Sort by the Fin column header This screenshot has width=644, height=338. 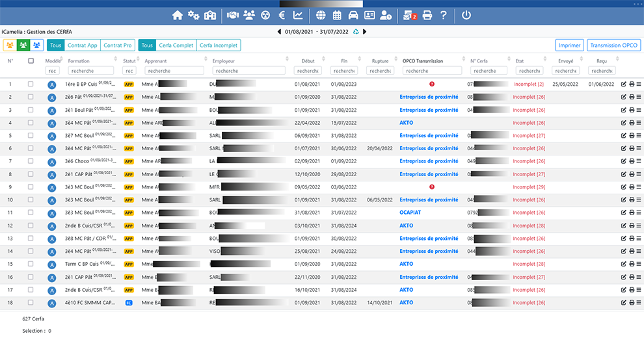344,61
